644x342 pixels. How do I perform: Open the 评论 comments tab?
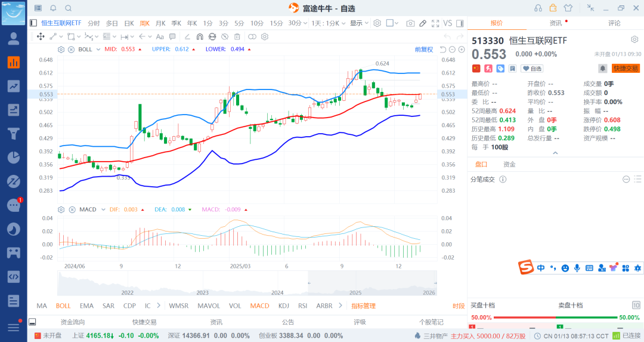click(x=614, y=23)
